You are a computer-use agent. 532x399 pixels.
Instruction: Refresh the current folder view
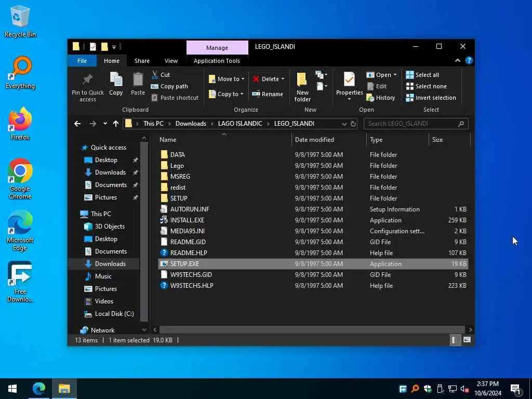tap(353, 124)
